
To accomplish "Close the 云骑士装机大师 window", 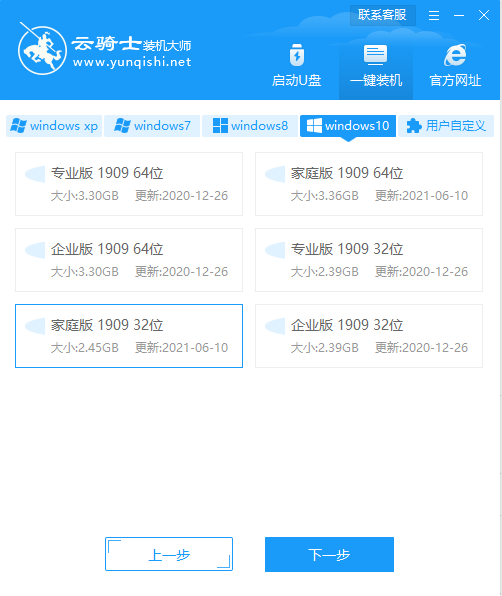I will [484, 16].
